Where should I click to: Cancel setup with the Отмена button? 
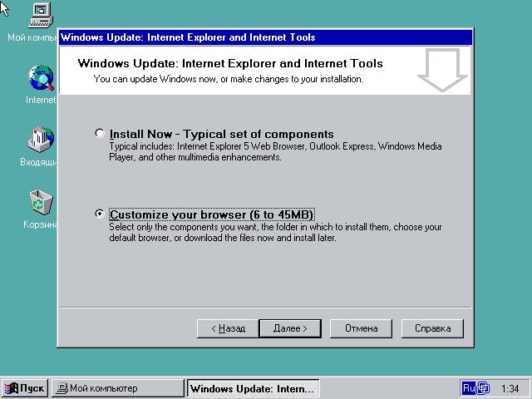tap(361, 328)
